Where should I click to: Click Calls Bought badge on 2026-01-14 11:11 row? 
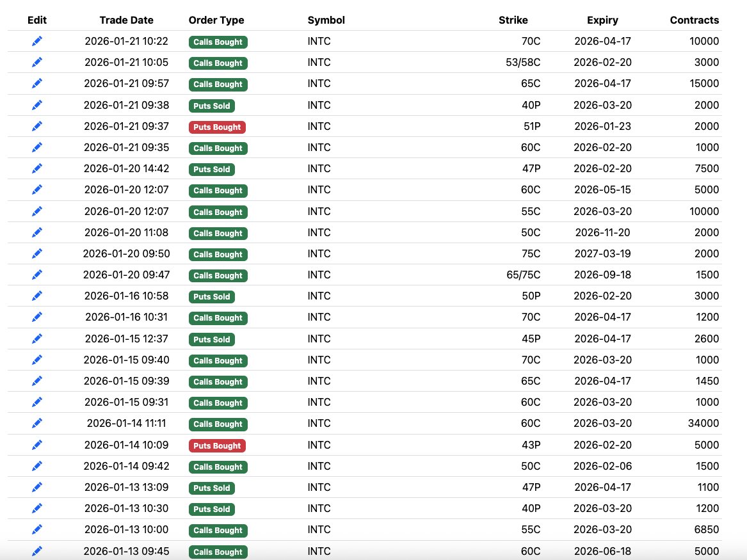(x=218, y=424)
